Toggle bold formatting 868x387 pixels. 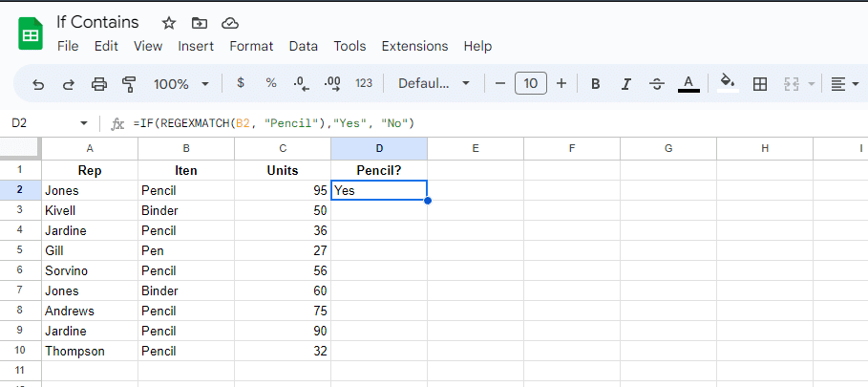click(596, 84)
